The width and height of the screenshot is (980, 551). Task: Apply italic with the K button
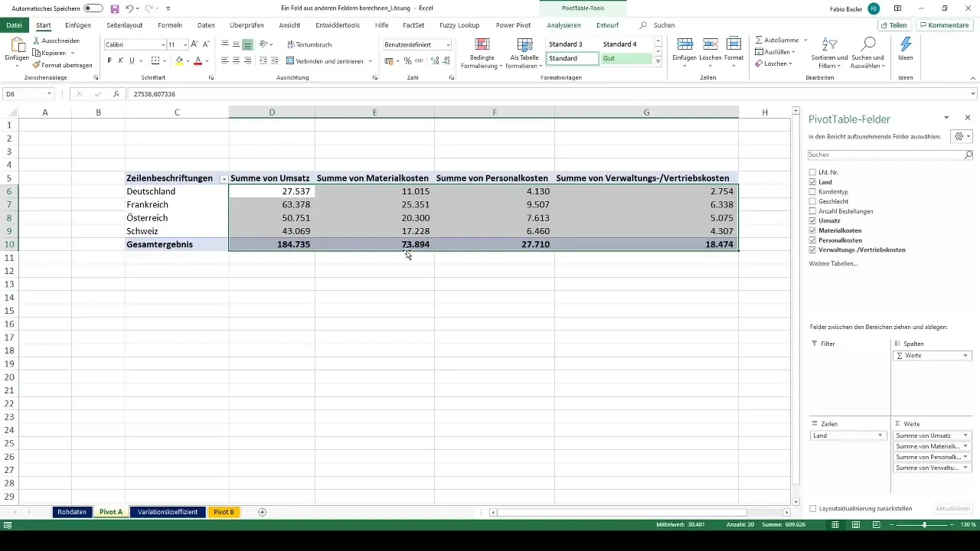point(120,60)
